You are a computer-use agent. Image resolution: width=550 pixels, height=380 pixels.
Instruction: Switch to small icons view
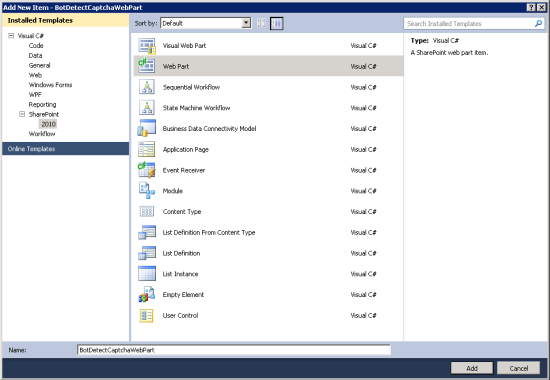pyautogui.click(x=261, y=24)
